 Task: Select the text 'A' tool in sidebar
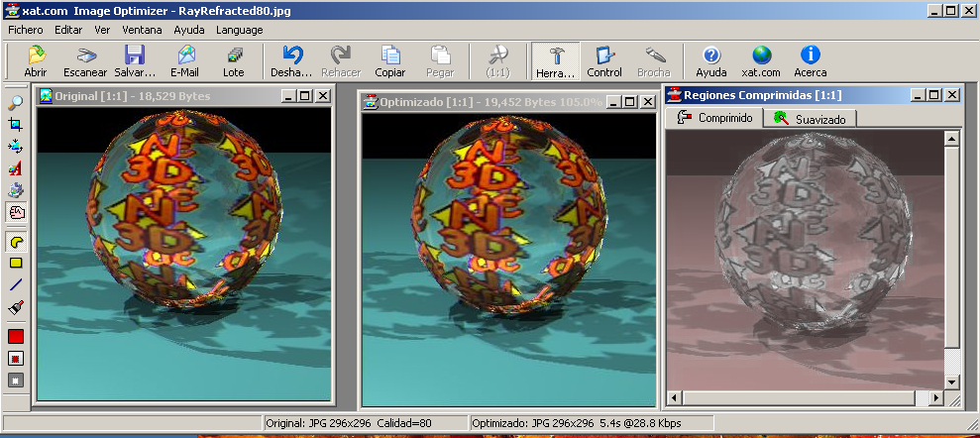point(16,168)
